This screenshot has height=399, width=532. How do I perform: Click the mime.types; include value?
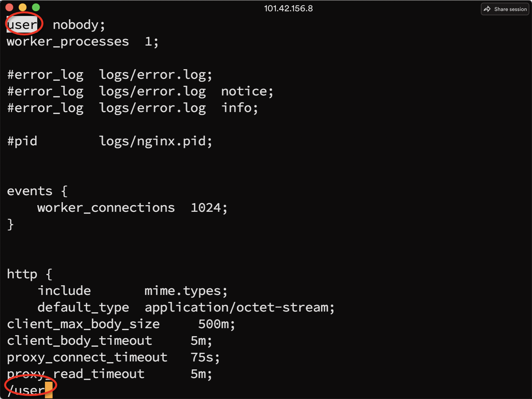(186, 291)
